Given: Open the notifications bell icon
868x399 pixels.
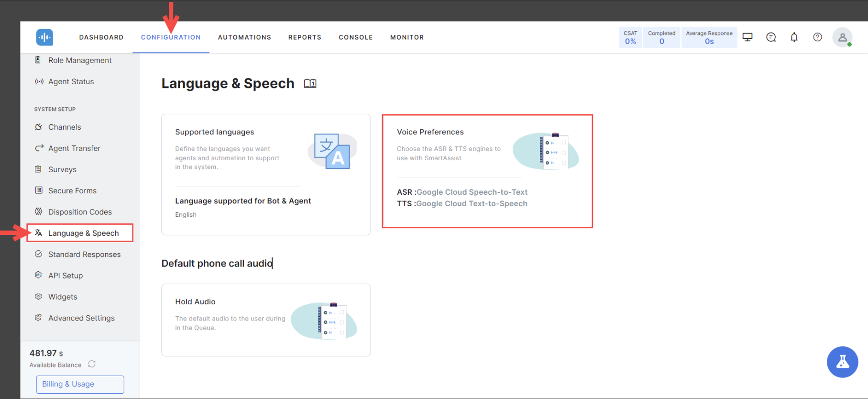Looking at the screenshot, I should [794, 37].
